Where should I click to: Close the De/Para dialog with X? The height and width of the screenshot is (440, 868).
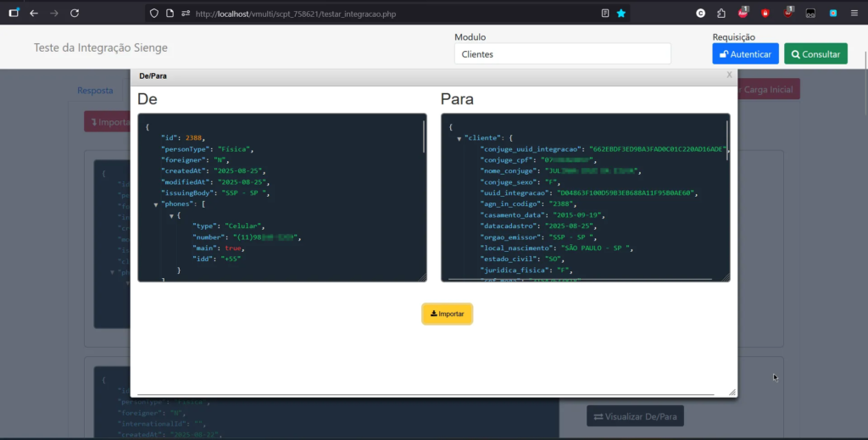coord(729,75)
